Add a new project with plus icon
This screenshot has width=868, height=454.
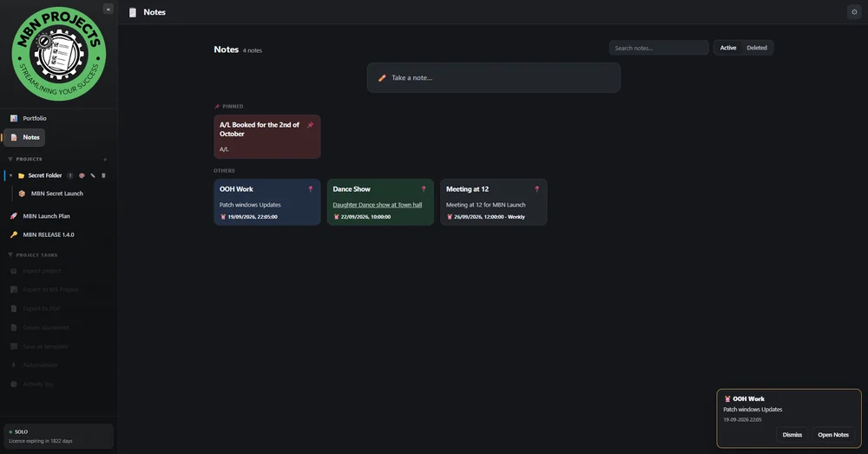click(105, 160)
